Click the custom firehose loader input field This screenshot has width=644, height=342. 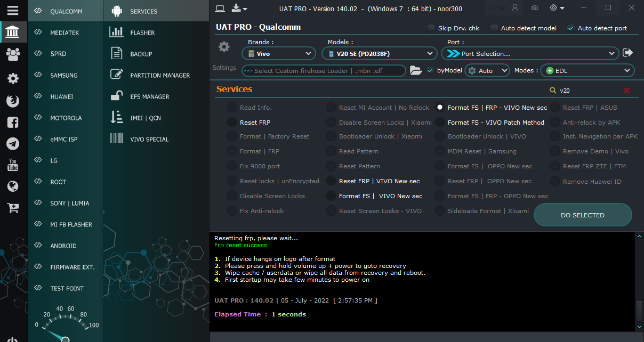coord(324,70)
